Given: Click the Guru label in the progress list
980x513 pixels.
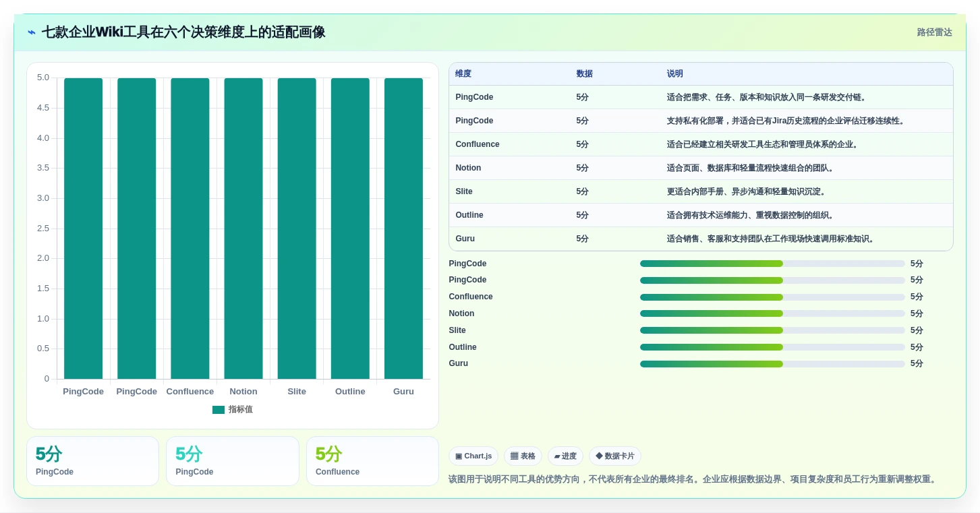Looking at the screenshot, I should [x=459, y=363].
